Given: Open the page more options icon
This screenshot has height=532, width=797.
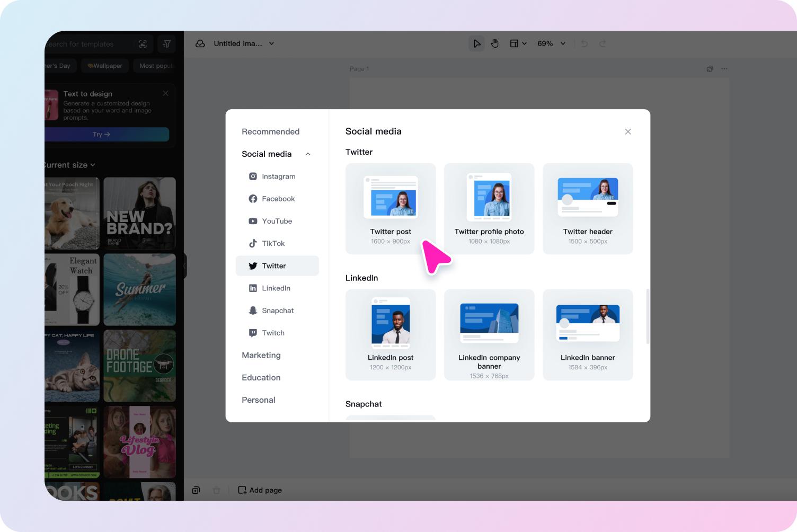Looking at the screenshot, I should click(x=724, y=69).
